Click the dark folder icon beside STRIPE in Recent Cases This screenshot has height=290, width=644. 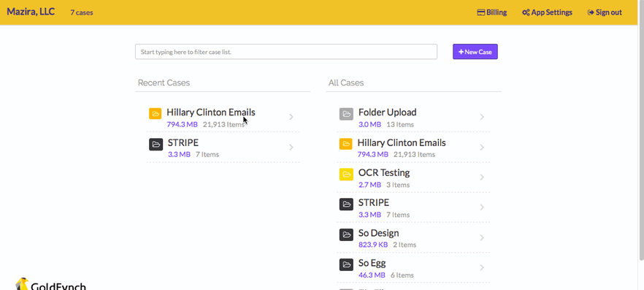click(x=156, y=144)
